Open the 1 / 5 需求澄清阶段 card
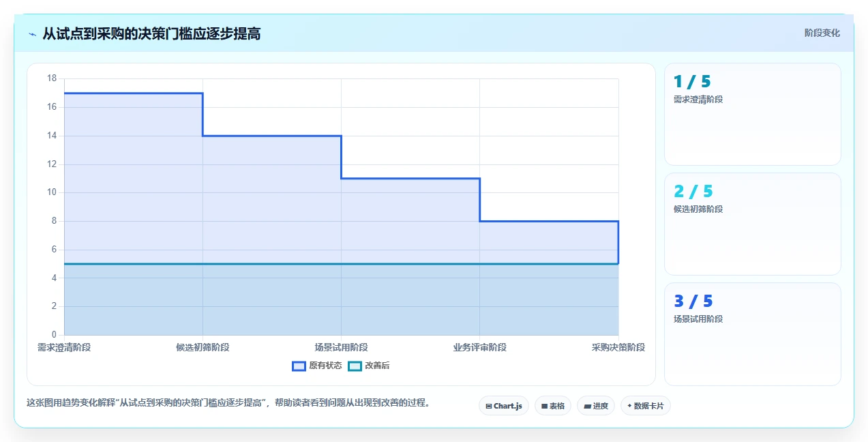The width and height of the screenshot is (868, 442). (753, 115)
